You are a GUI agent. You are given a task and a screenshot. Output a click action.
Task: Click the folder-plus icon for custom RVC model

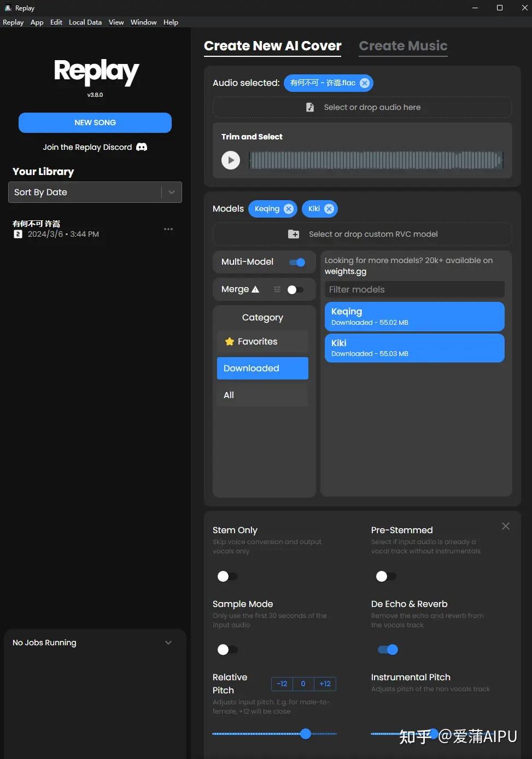(x=294, y=234)
